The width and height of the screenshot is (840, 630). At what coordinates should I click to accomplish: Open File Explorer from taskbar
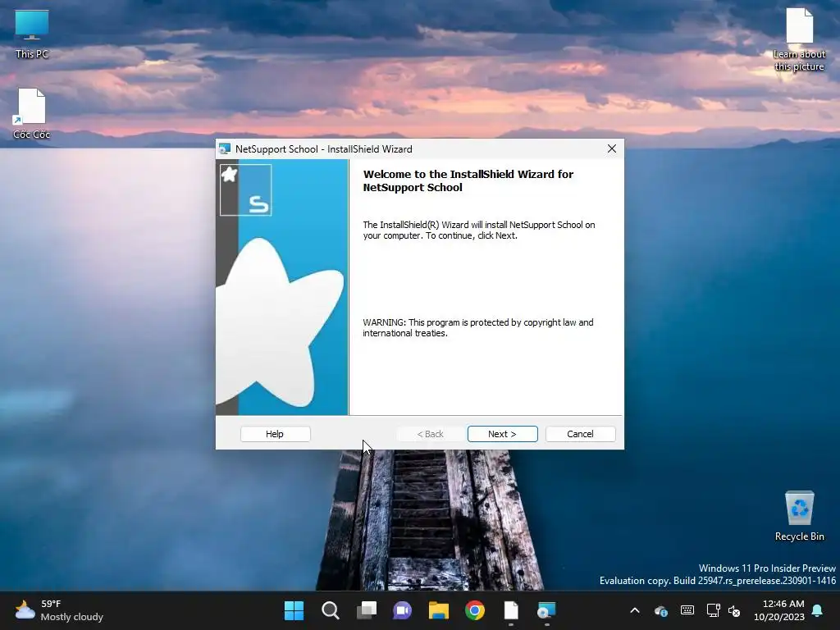pyautogui.click(x=439, y=610)
